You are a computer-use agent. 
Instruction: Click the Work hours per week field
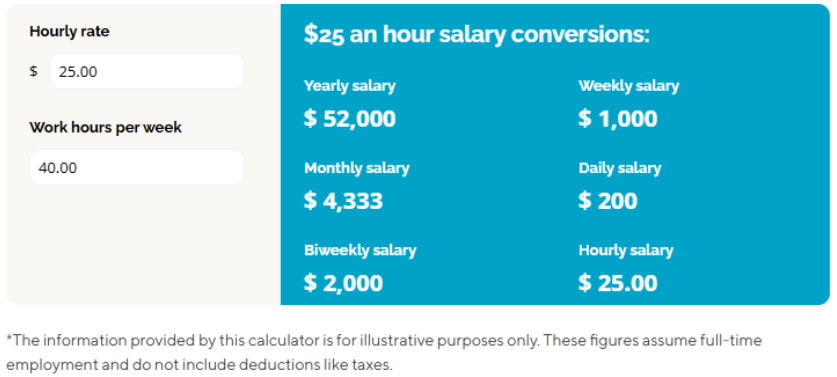[137, 168]
